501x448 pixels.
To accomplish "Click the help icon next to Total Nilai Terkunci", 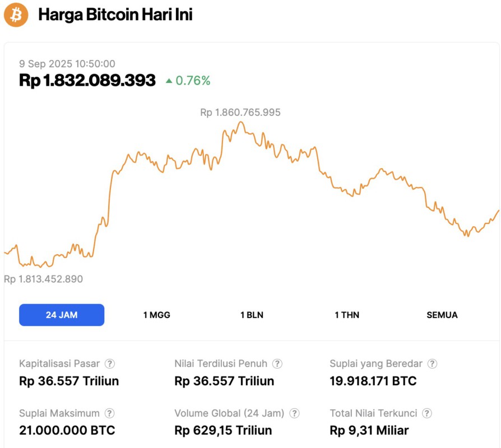I will (428, 413).
